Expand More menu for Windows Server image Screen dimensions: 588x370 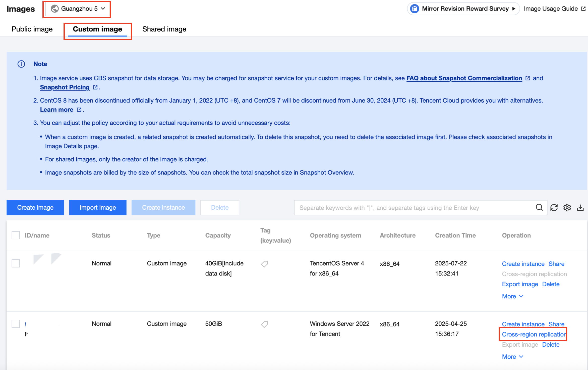(512, 357)
